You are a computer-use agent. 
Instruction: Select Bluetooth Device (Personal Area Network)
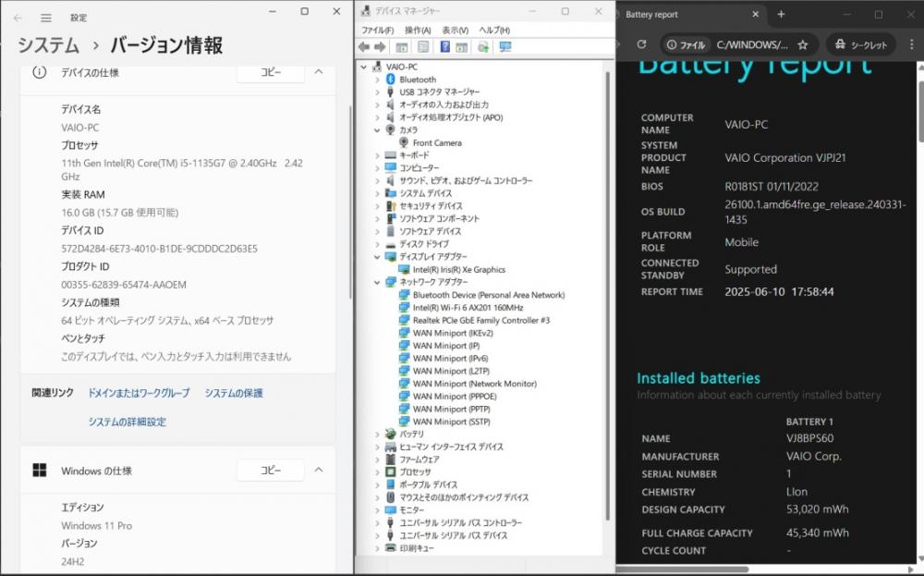pos(489,295)
